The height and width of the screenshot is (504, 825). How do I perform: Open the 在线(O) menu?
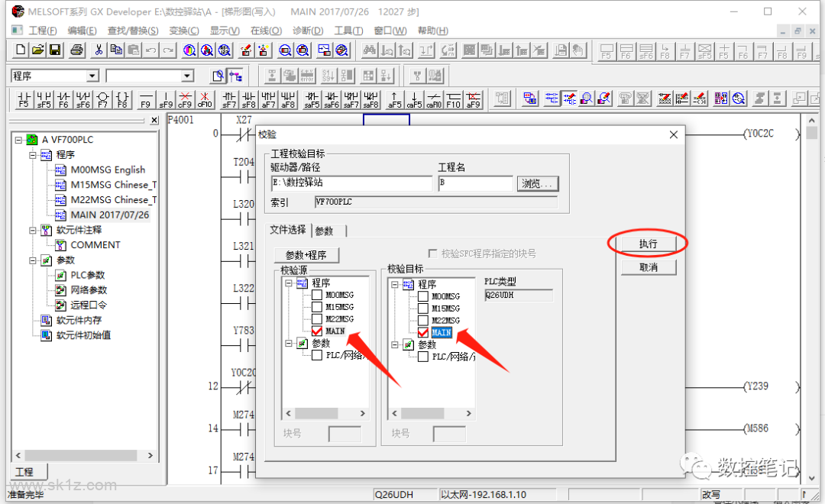pyautogui.click(x=267, y=31)
